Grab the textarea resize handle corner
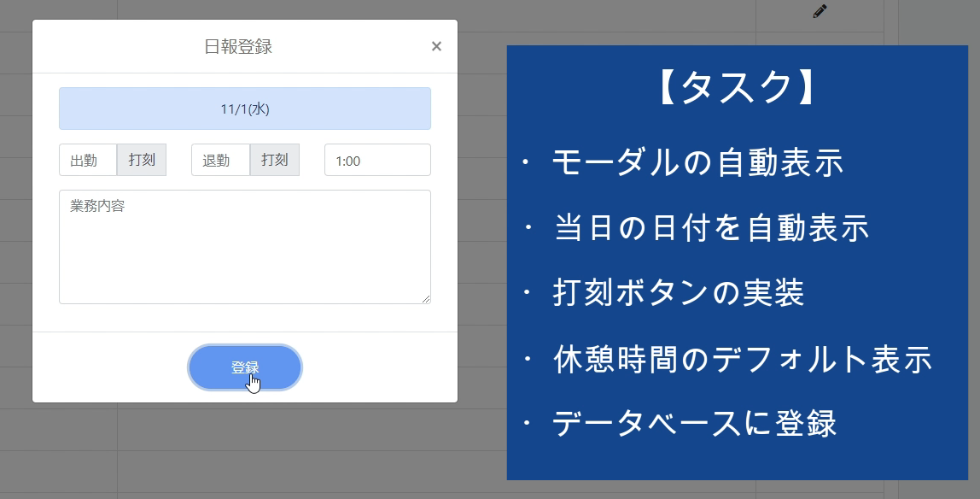The width and height of the screenshot is (980, 499). (426, 299)
